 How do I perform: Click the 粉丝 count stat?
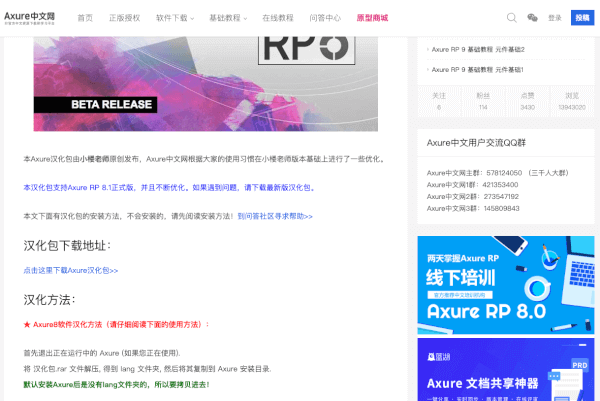[x=483, y=101]
